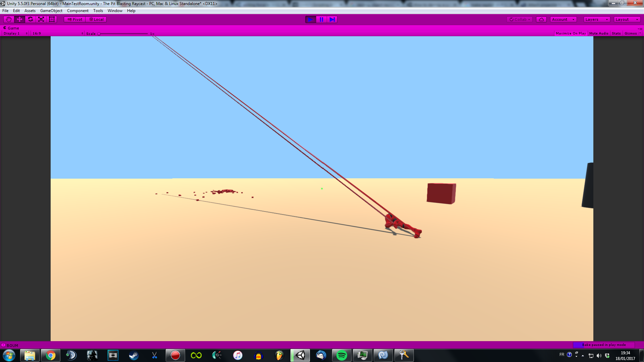Open the Layout dropdown
The width and height of the screenshot is (644, 362).
tap(627, 19)
